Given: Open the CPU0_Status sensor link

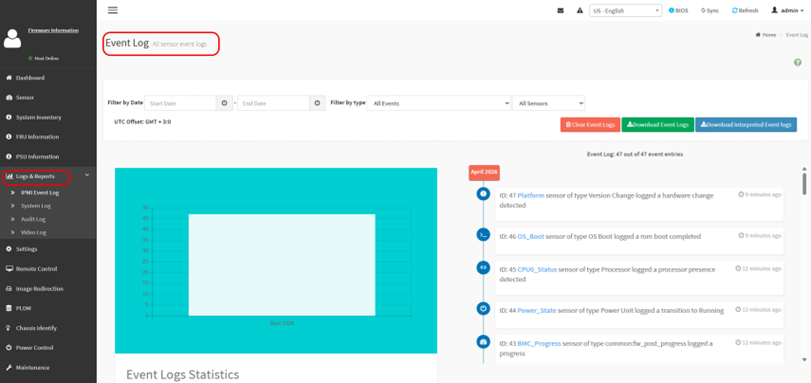Looking at the screenshot, I should tap(537, 270).
